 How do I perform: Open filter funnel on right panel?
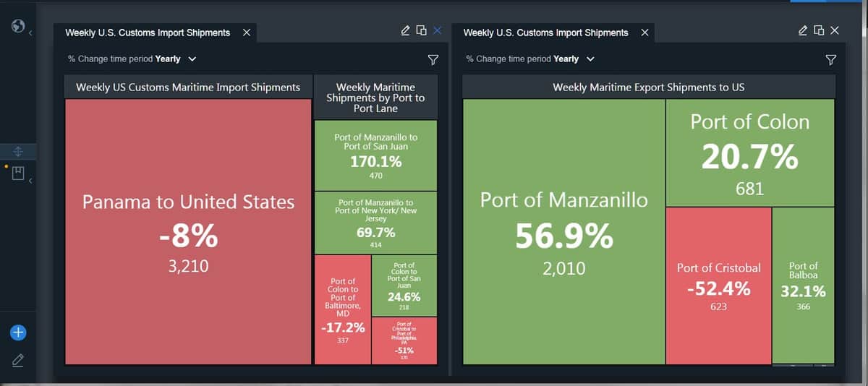pyautogui.click(x=830, y=59)
